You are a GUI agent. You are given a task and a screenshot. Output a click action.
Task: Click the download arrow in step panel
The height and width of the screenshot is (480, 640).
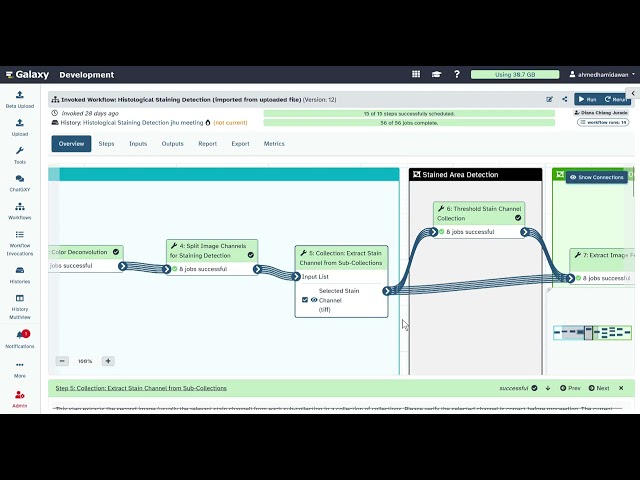(548, 388)
